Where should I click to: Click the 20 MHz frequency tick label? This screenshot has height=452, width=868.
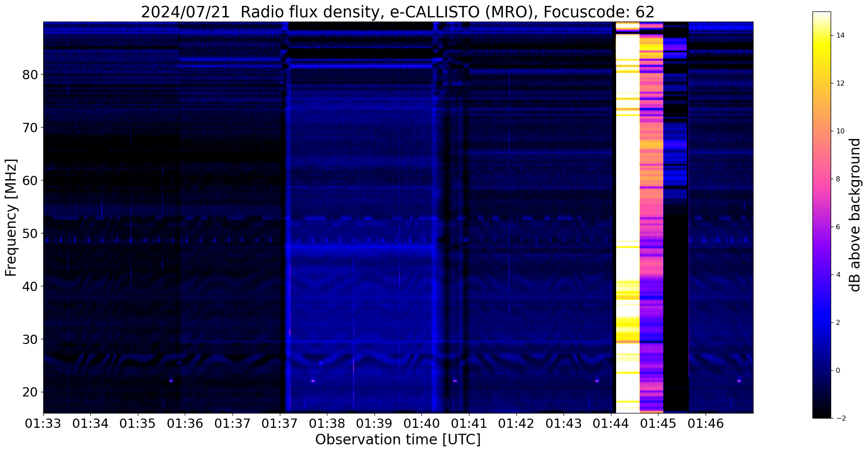pos(30,392)
